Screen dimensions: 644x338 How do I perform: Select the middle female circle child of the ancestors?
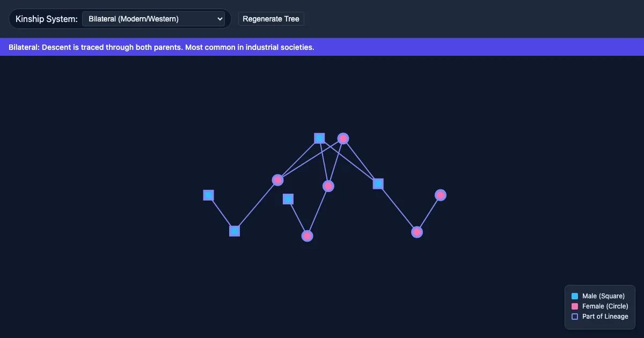coord(328,186)
